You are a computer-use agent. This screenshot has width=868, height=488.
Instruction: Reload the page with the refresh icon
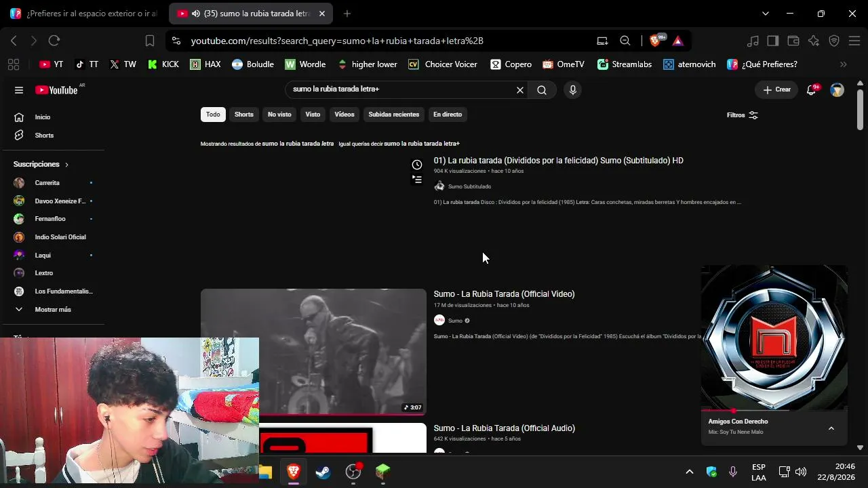pos(54,41)
